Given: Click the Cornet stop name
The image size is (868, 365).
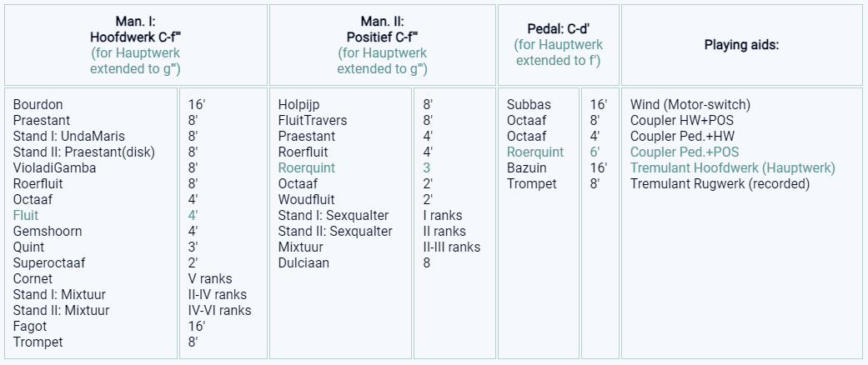Looking at the screenshot, I should (33, 279).
